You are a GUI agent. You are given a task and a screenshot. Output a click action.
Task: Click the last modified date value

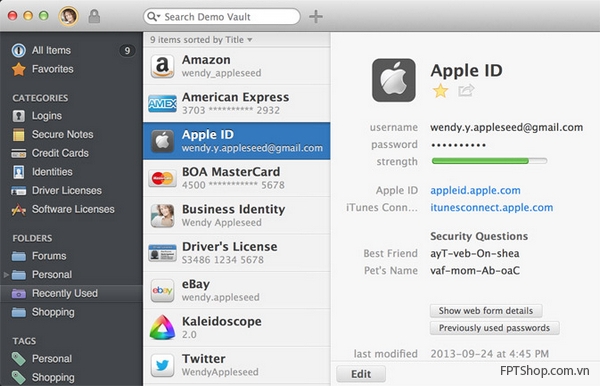pos(489,354)
